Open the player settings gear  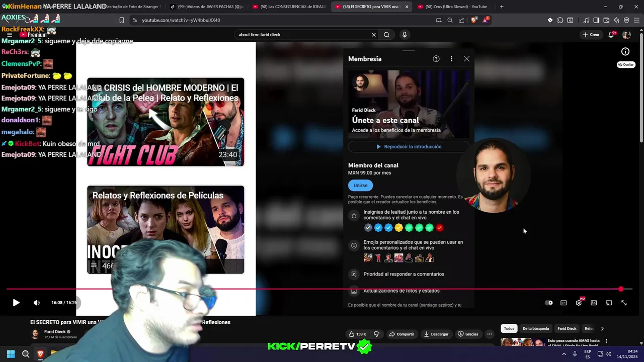(x=579, y=303)
